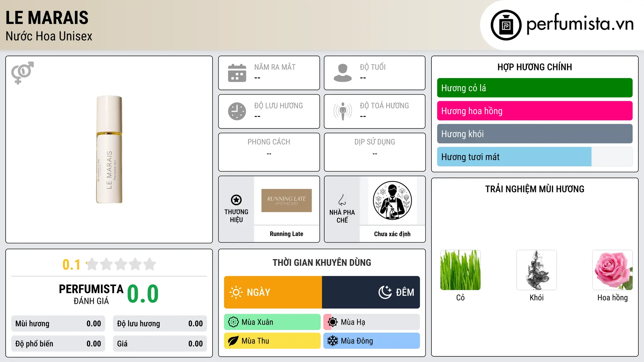Click the nose icon above Nhà pha chế

coord(342,200)
